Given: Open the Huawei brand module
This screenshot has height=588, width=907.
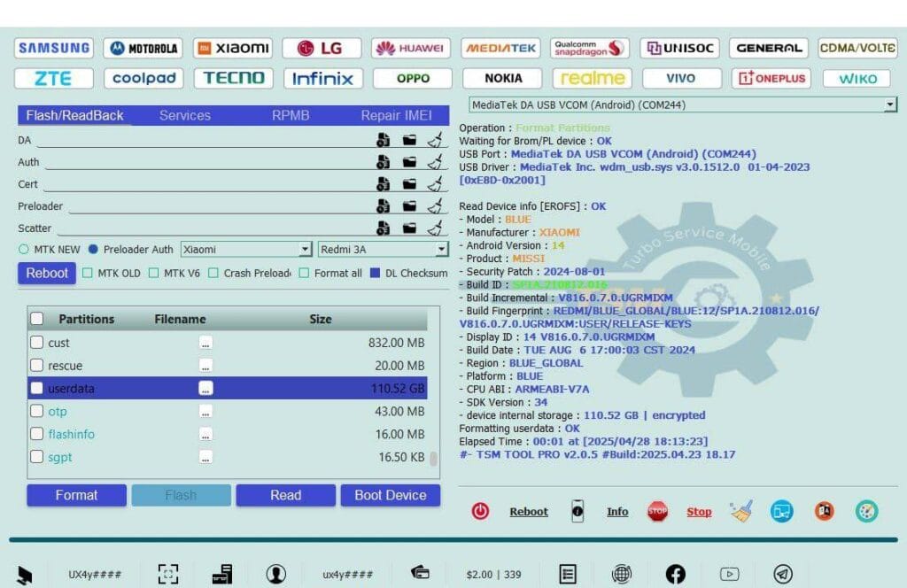Looking at the screenshot, I should [411, 48].
